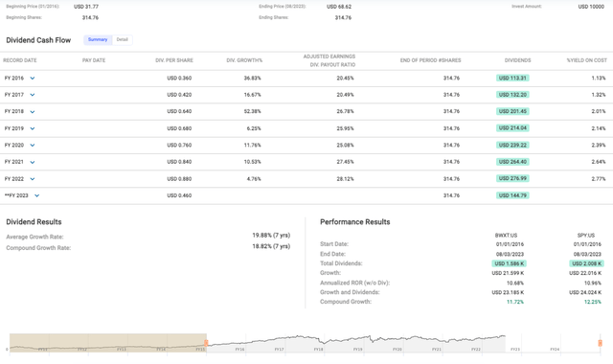The width and height of the screenshot is (613, 364).
Task: Expand the **FY 2023 row chevron
Action: 36,195
